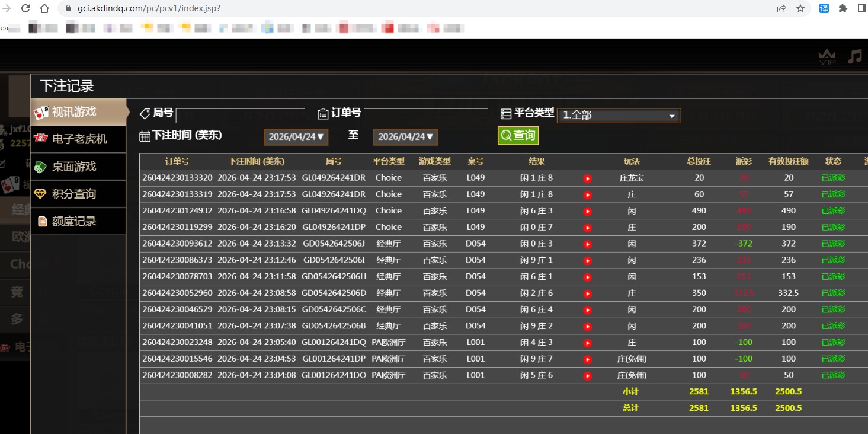The height and width of the screenshot is (434, 868).
Task: Bookmark page with star icon
Action: click(x=800, y=8)
